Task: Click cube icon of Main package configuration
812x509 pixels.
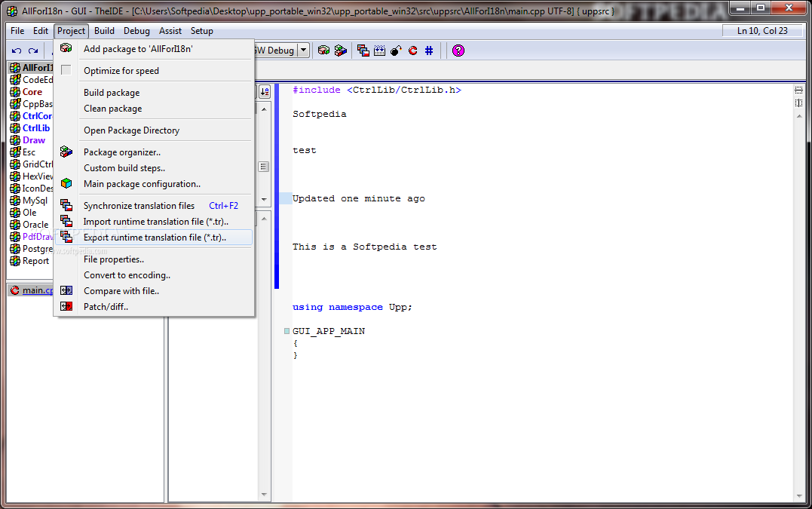Action: tap(66, 183)
